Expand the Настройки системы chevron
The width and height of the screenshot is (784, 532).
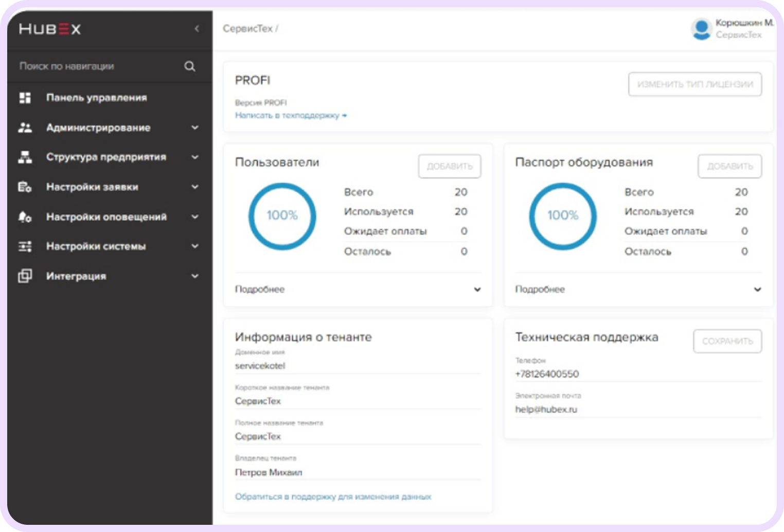pyautogui.click(x=195, y=246)
